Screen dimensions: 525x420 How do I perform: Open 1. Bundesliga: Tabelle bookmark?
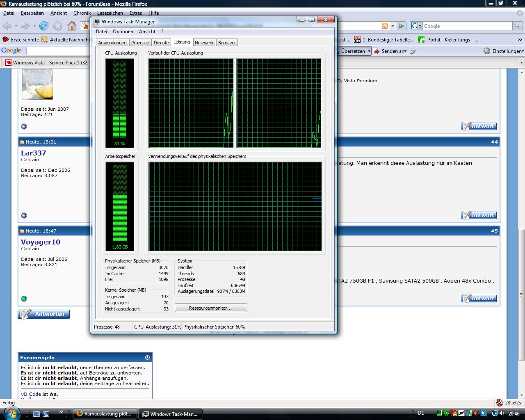click(385, 40)
